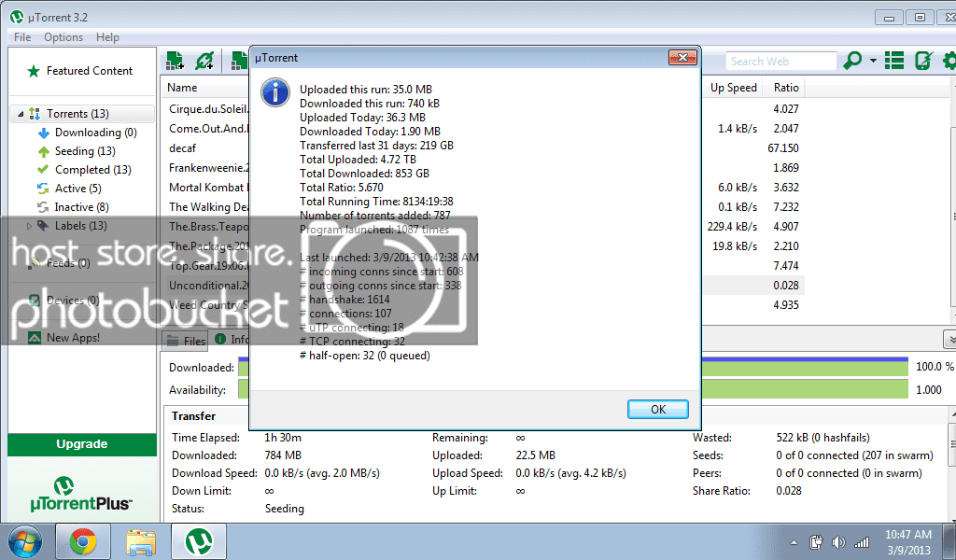This screenshot has width=956, height=560.
Task: Click the Add Torrent from URL icon
Action: click(x=204, y=61)
